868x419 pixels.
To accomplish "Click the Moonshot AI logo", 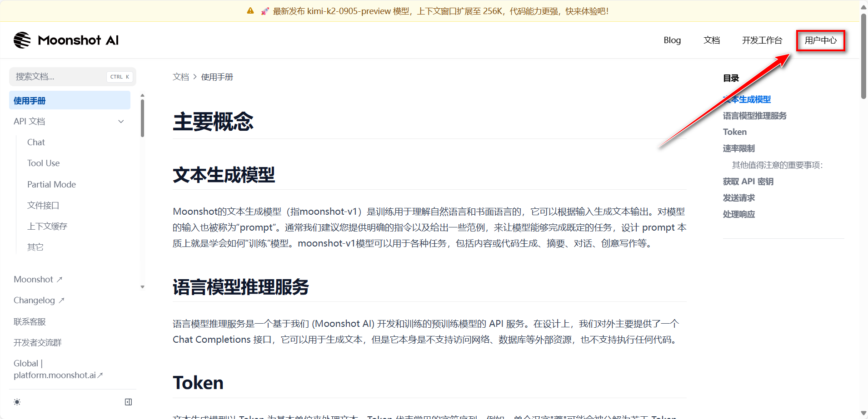I will pyautogui.click(x=66, y=40).
